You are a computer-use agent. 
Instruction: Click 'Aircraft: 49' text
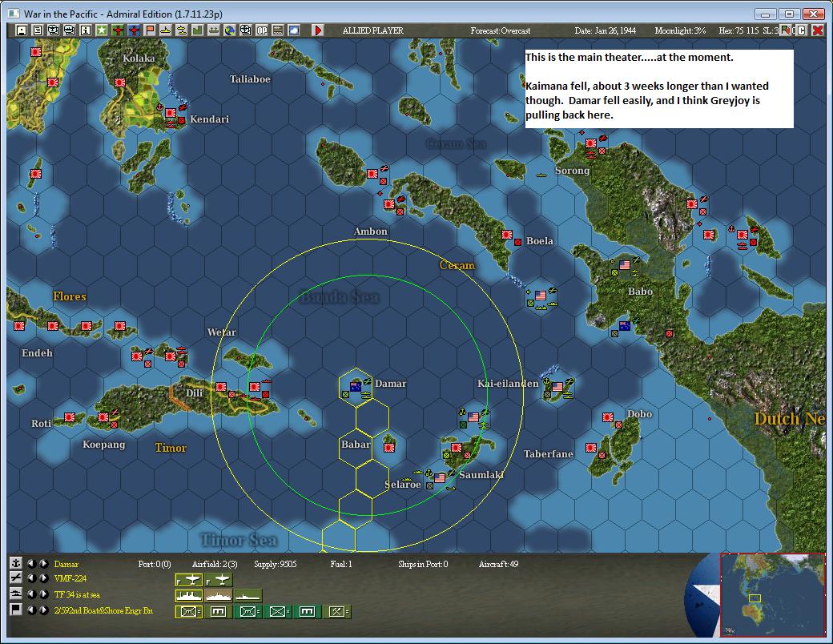pos(498,564)
